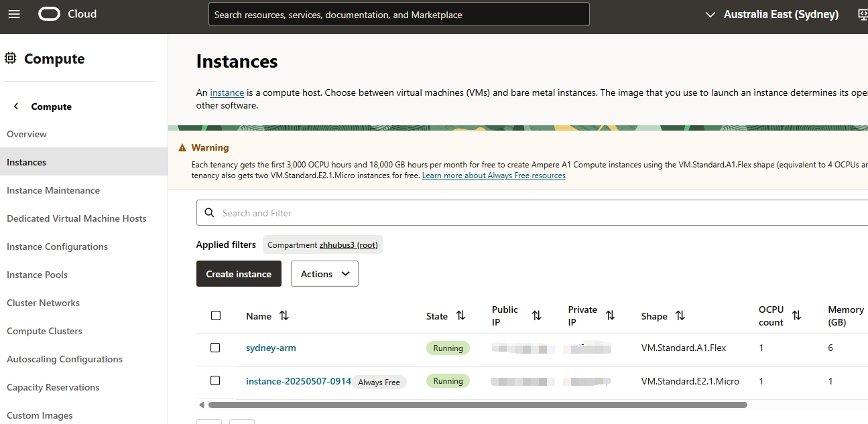Open Compute Clusters page
The width and height of the screenshot is (868, 424).
(x=44, y=331)
